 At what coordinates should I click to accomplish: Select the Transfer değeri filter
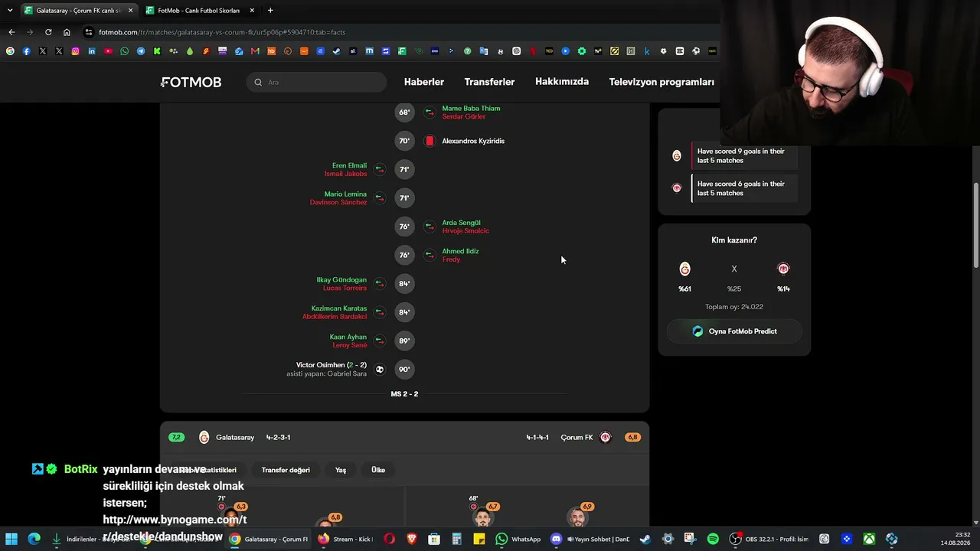286,470
